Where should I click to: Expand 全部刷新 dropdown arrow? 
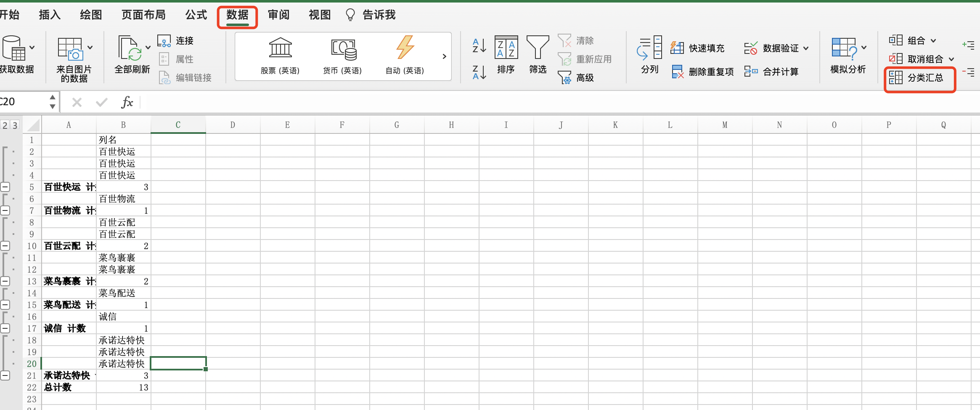point(148,48)
